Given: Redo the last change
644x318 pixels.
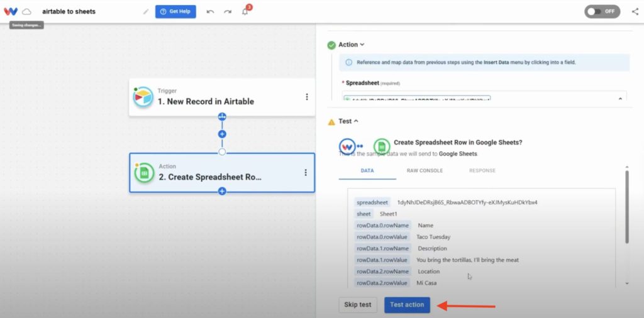Looking at the screenshot, I should coord(228,11).
